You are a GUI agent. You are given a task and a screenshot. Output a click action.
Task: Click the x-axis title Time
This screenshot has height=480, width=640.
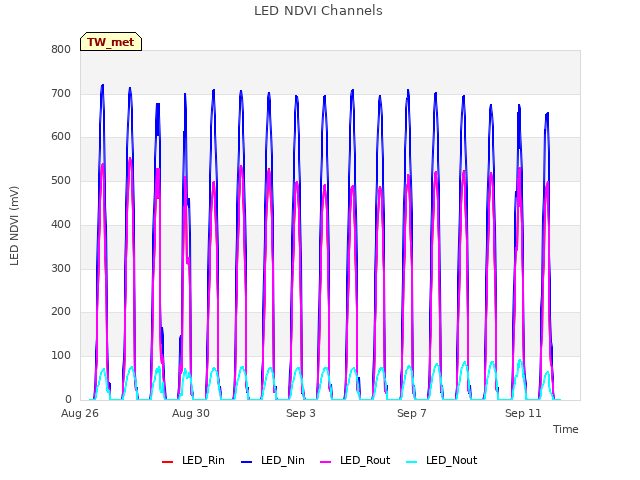(x=566, y=429)
